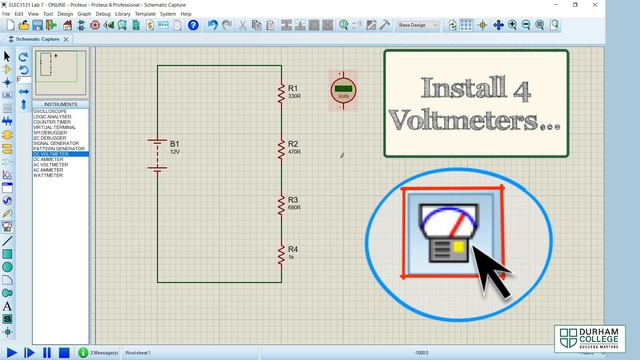Image resolution: width=640 pixels, height=360 pixels.
Task: Click the Redraw display refresh icon
Action: coord(452,25)
